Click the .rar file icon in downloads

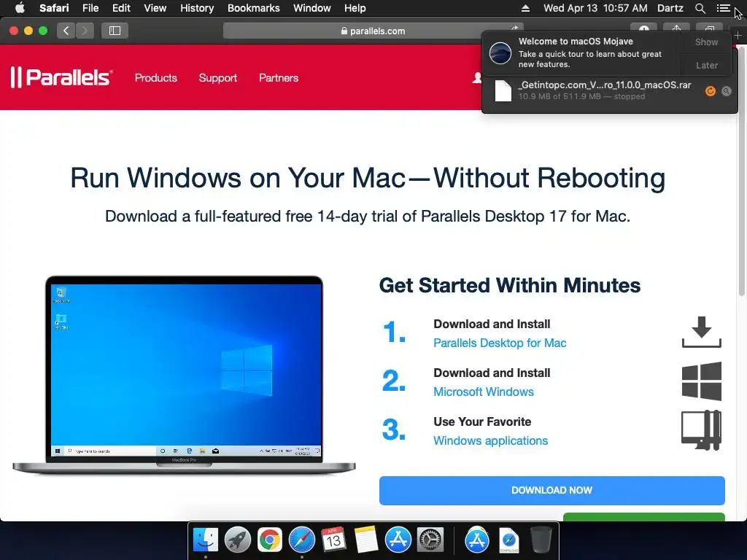[503, 90]
